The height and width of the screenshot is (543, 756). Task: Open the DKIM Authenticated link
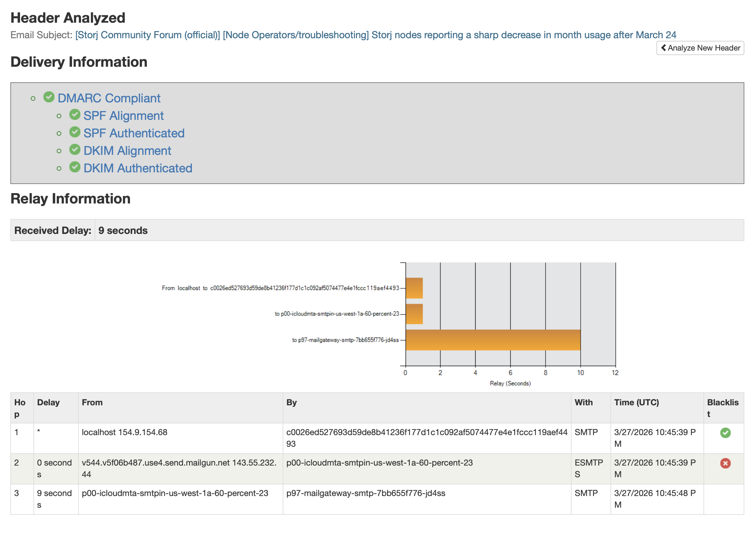click(138, 168)
